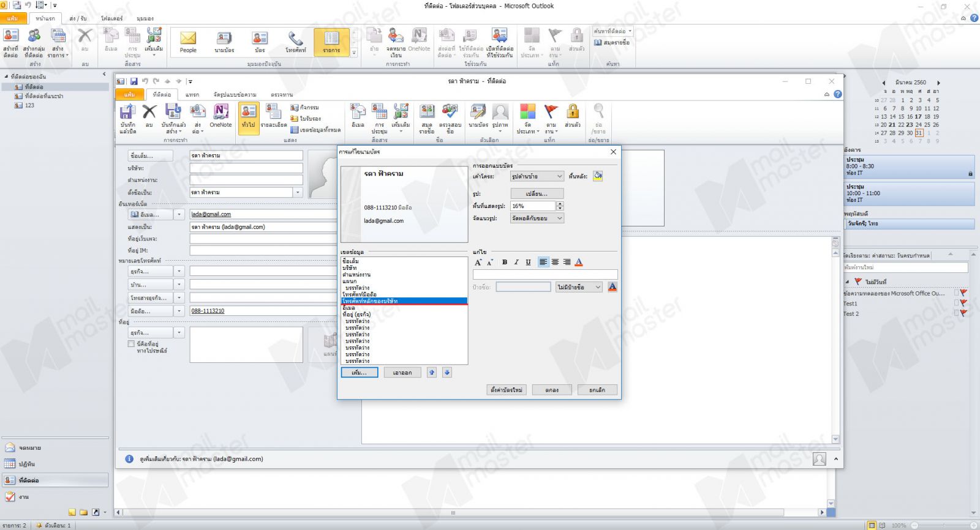Open the อีเมล field type dropdown arrow

179,214
